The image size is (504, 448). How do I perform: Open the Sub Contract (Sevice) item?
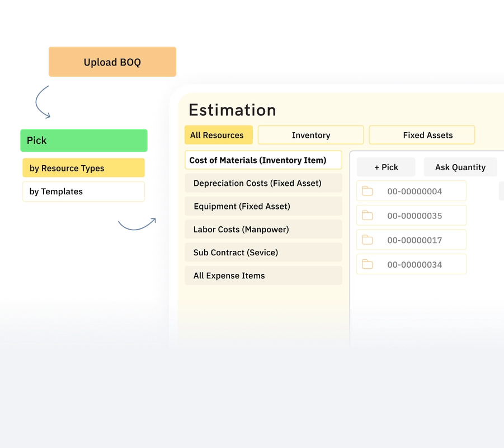pyautogui.click(x=263, y=252)
